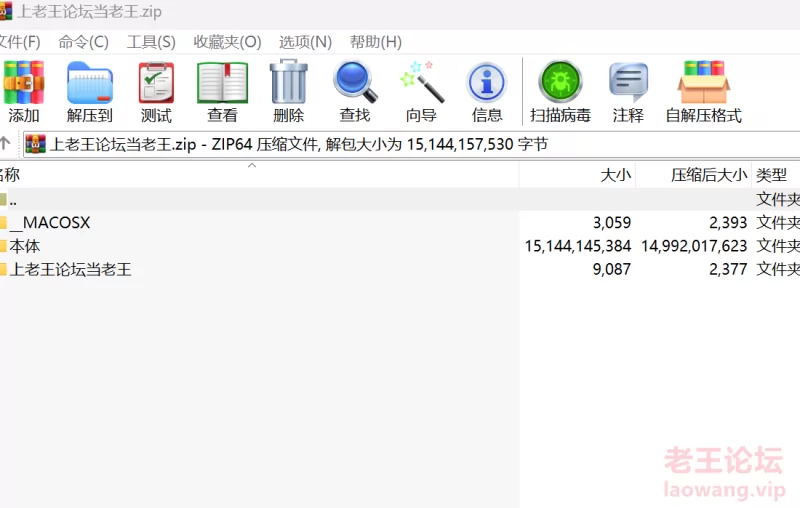Show archive 信息 (Info) icon
This screenshot has width=800, height=508.
click(487, 91)
